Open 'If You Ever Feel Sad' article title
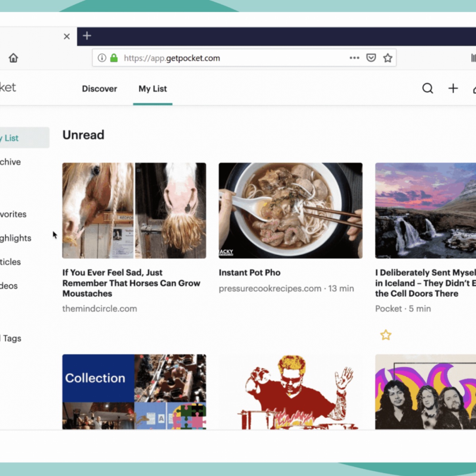 [131, 283]
